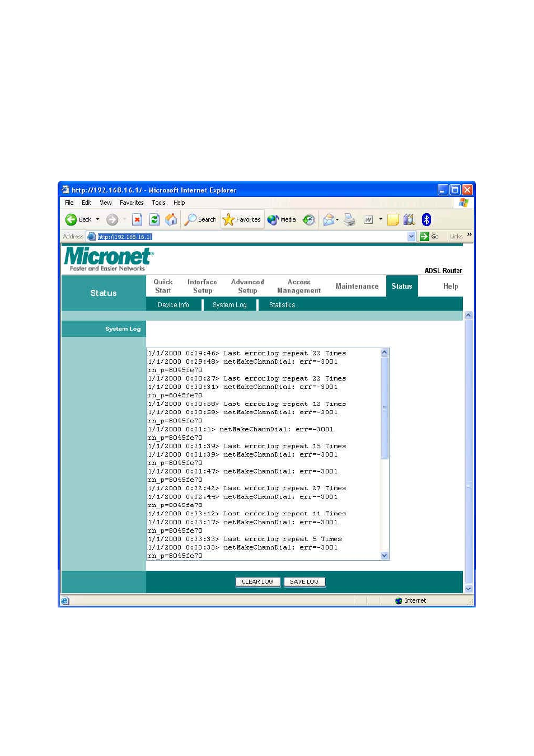Open the Quick Start tab

[163, 286]
